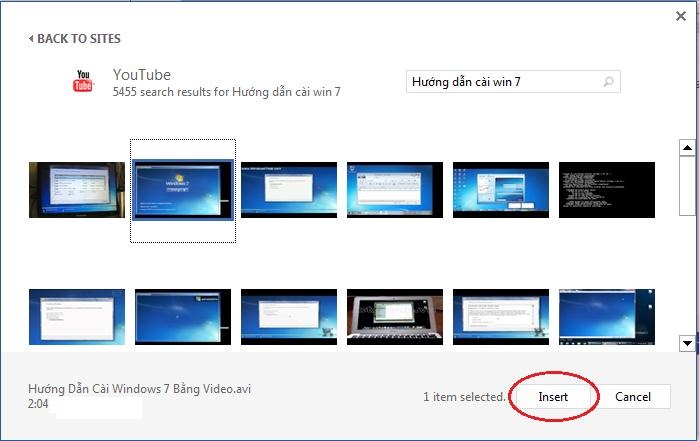
Task: Select the black command prompt video thumbnail
Action: pos(606,190)
